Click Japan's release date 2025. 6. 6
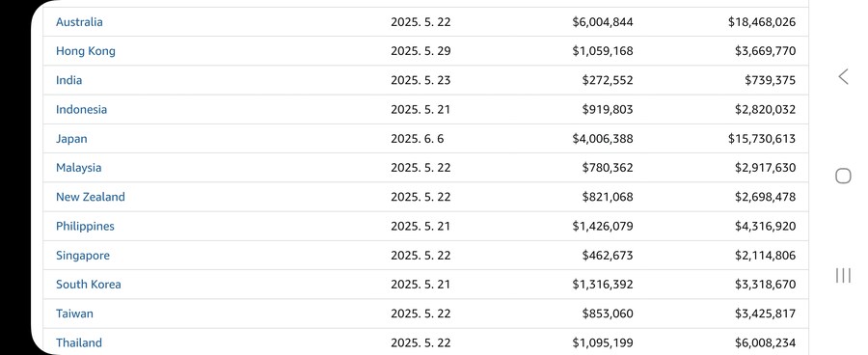Viewport: 868px width, 355px height. tap(418, 139)
